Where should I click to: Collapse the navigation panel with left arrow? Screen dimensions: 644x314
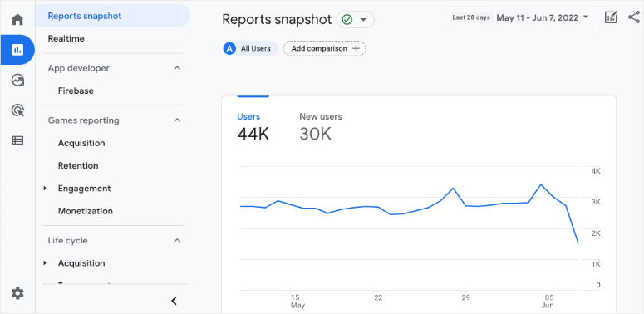175,301
